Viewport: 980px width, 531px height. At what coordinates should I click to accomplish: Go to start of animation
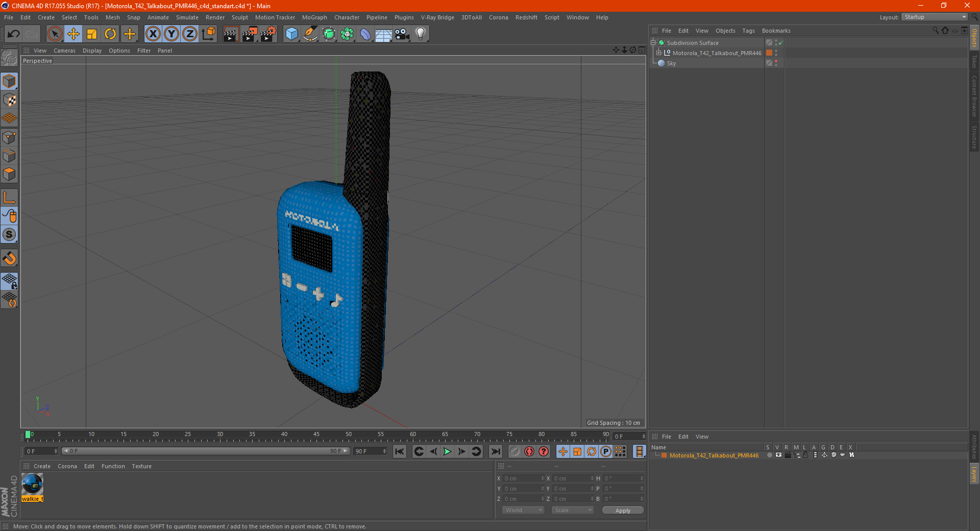point(400,451)
